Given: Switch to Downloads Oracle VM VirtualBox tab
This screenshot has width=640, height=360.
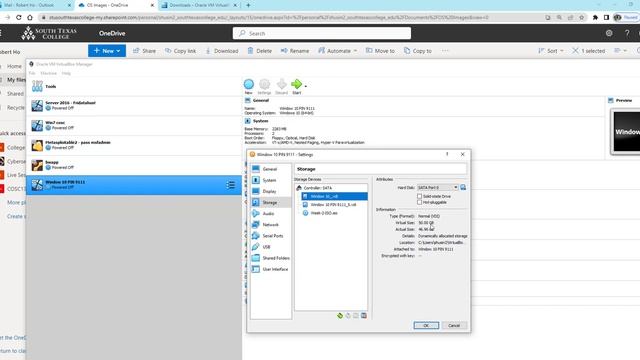Looking at the screenshot, I should coord(199,5).
